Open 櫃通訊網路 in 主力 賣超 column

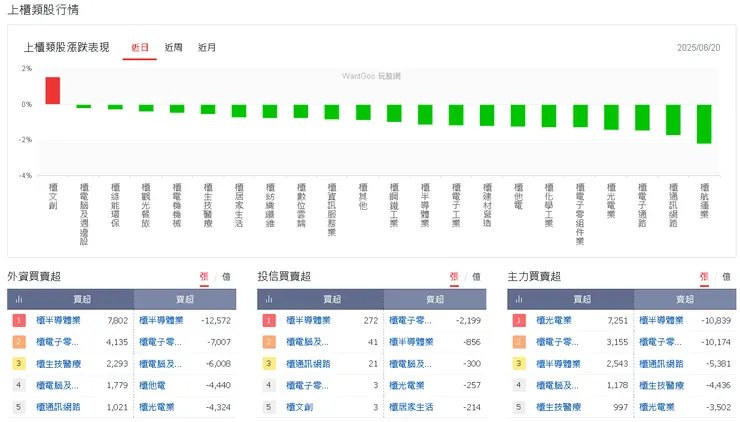pyautogui.click(x=661, y=364)
